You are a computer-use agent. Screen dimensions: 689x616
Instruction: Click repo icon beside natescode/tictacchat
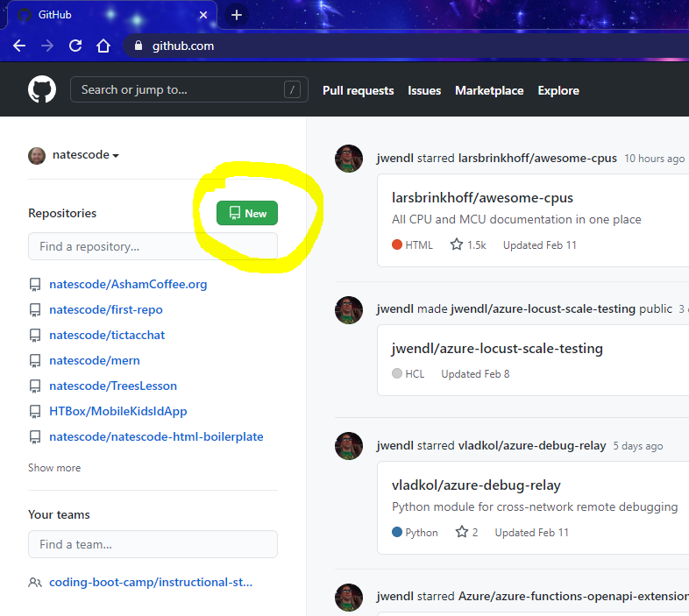[35, 336]
